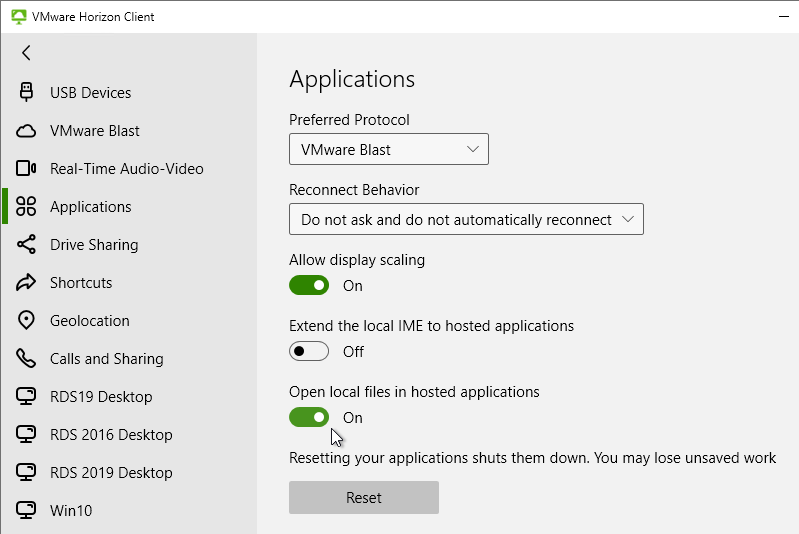Click the Preferred Protocol dropdown chevron
The height and width of the screenshot is (534, 799).
pyautogui.click(x=473, y=149)
